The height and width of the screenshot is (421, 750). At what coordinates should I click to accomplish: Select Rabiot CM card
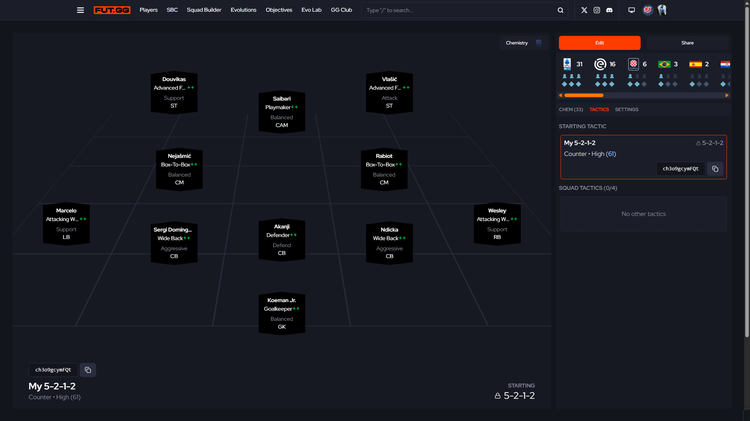[384, 169]
